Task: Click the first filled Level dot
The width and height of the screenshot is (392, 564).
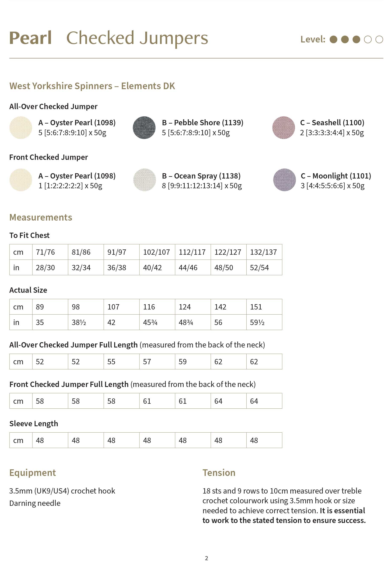Action: point(333,39)
